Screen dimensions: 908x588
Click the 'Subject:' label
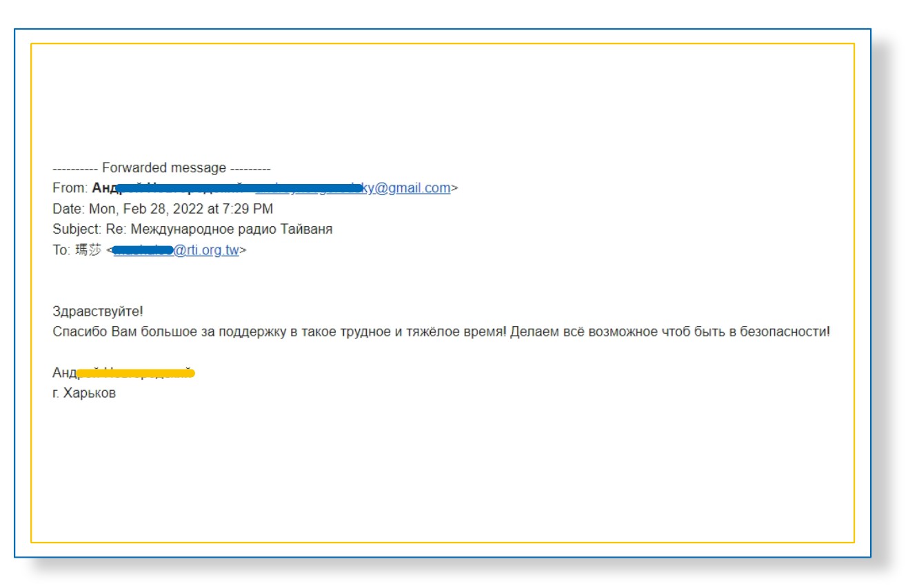(x=77, y=230)
